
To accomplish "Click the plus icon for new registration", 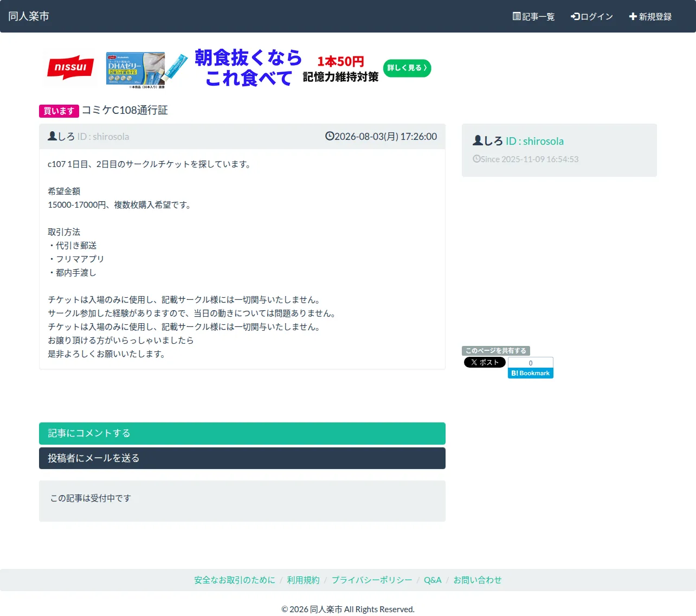I will tap(633, 16).
